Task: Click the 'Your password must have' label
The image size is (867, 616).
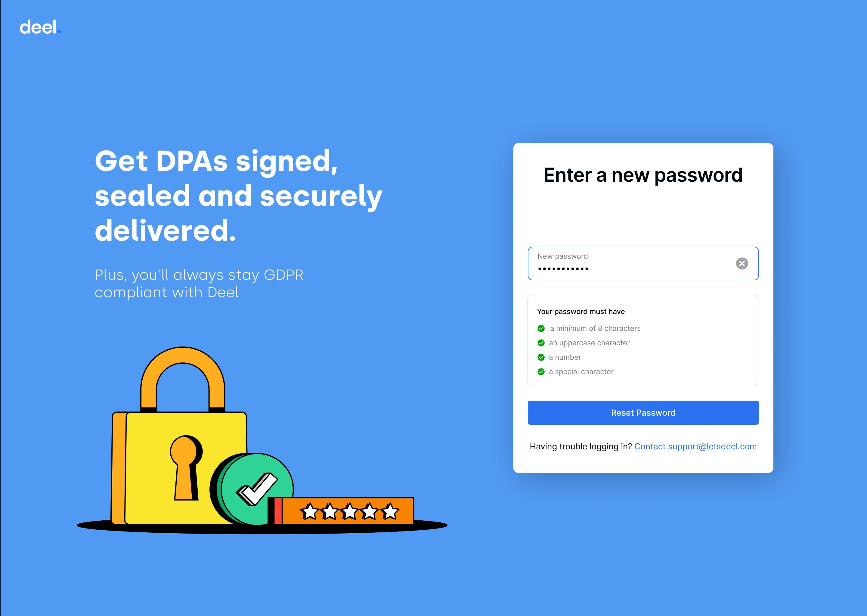Action: point(581,311)
